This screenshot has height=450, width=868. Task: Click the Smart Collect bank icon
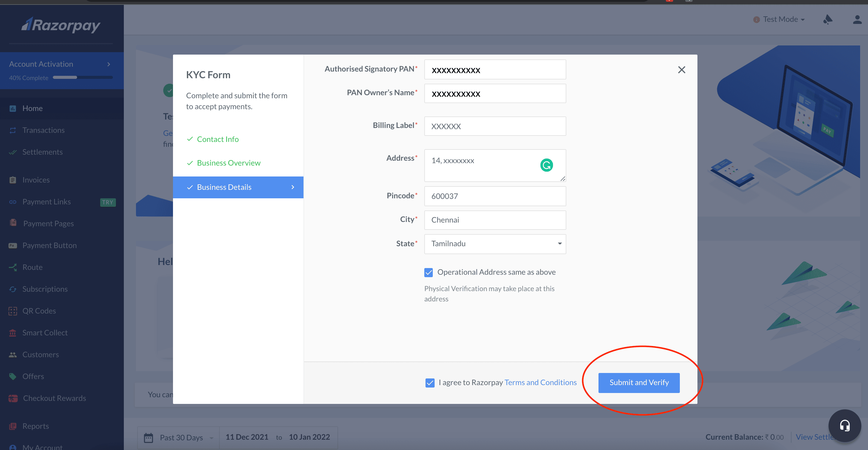coord(13,333)
